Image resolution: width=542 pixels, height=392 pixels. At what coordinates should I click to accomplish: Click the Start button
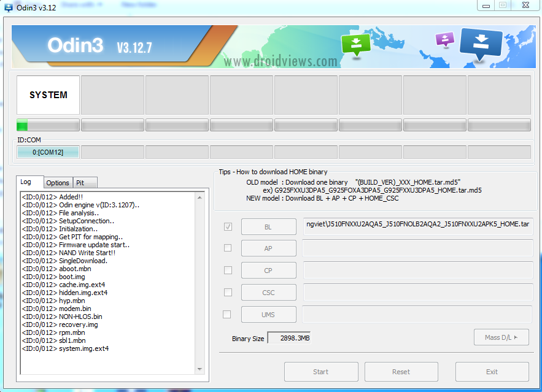321,372
